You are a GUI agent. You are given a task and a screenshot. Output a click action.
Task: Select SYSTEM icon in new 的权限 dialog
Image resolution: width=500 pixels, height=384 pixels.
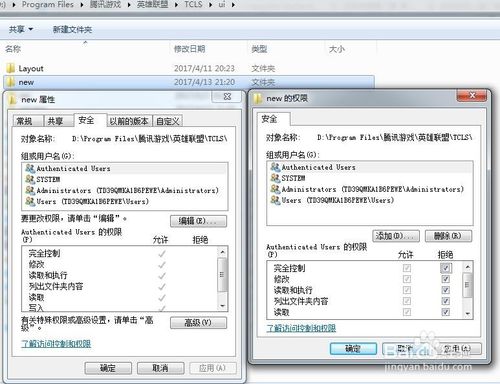coord(275,178)
